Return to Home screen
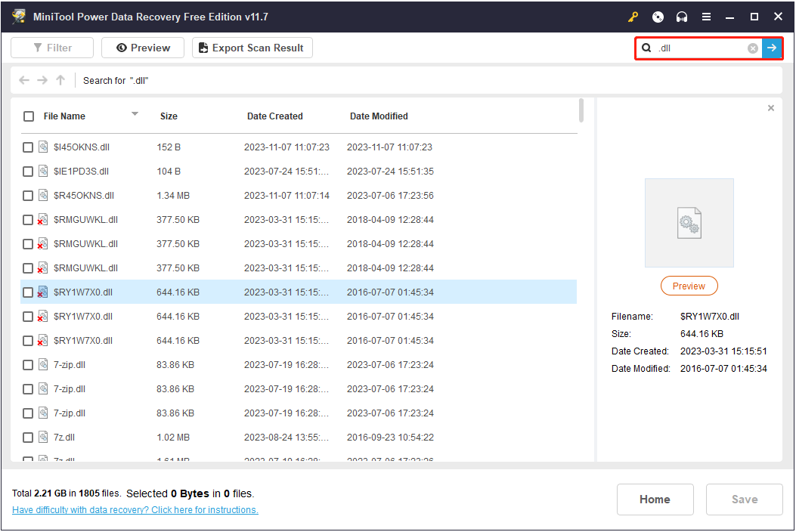Image resolution: width=796 pixels, height=532 pixels. click(x=655, y=499)
